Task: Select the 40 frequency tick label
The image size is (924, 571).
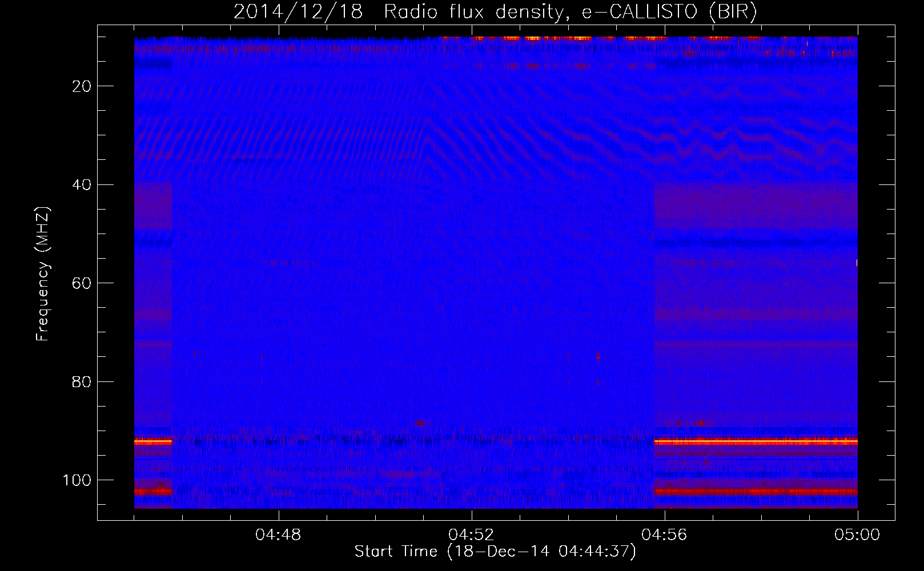Action: point(82,185)
